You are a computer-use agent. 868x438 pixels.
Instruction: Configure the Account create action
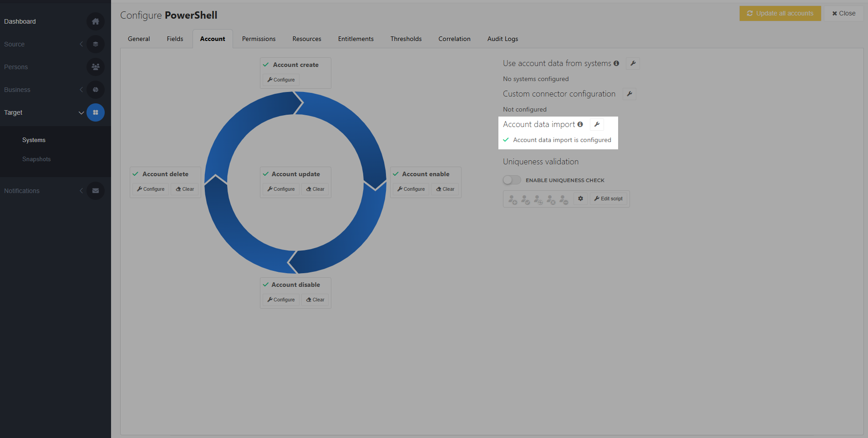[x=281, y=80]
